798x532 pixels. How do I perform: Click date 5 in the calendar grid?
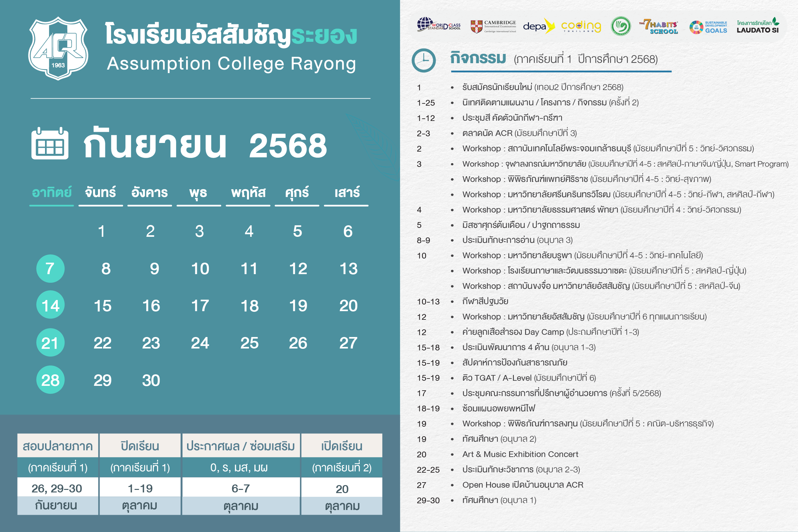297,231
